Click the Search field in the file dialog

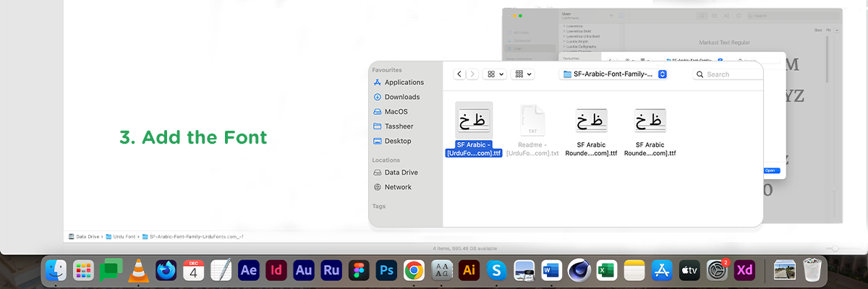coord(727,74)
